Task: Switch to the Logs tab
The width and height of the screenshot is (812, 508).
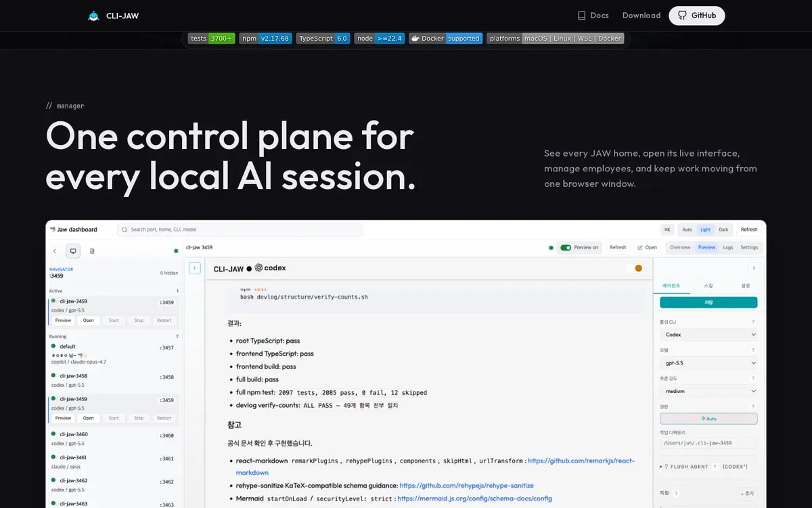Action: click(728, 247)
